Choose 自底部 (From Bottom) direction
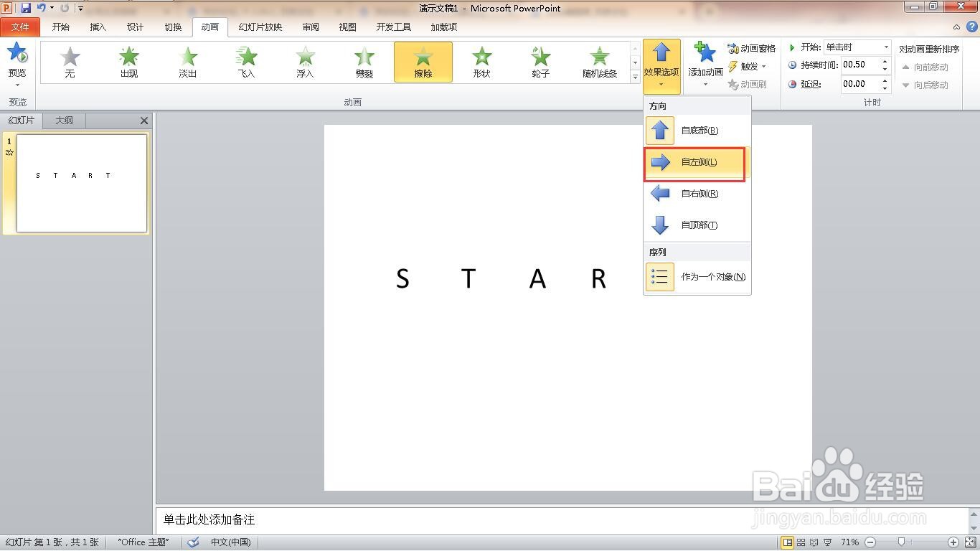The image size is (980, 551). click(x=697, y=131)
